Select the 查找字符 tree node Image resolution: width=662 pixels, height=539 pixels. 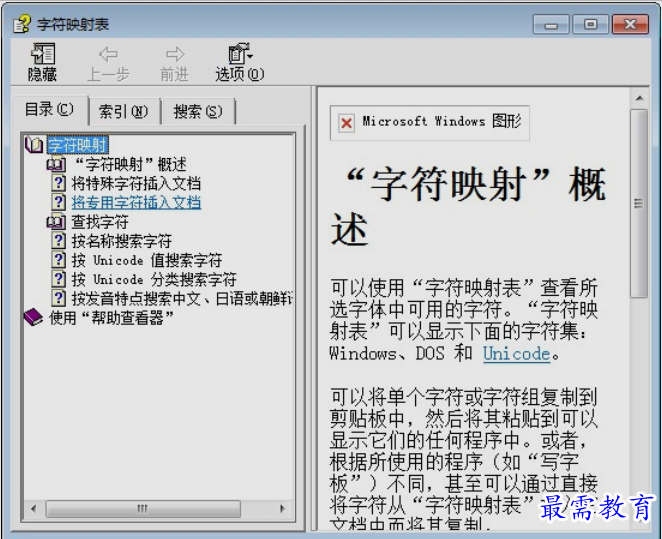click(100, 222)
